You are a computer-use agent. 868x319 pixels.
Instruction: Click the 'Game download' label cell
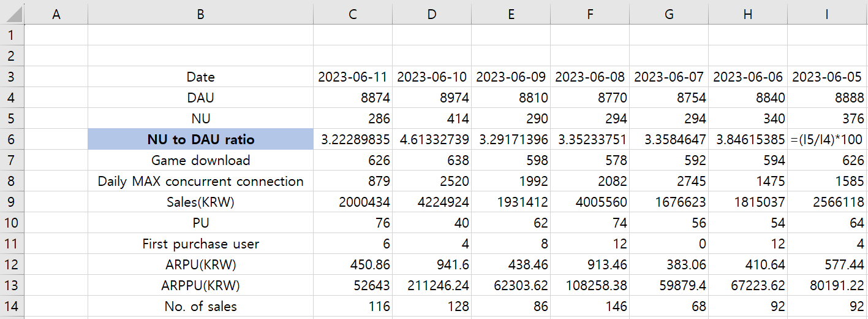[200, 160]
